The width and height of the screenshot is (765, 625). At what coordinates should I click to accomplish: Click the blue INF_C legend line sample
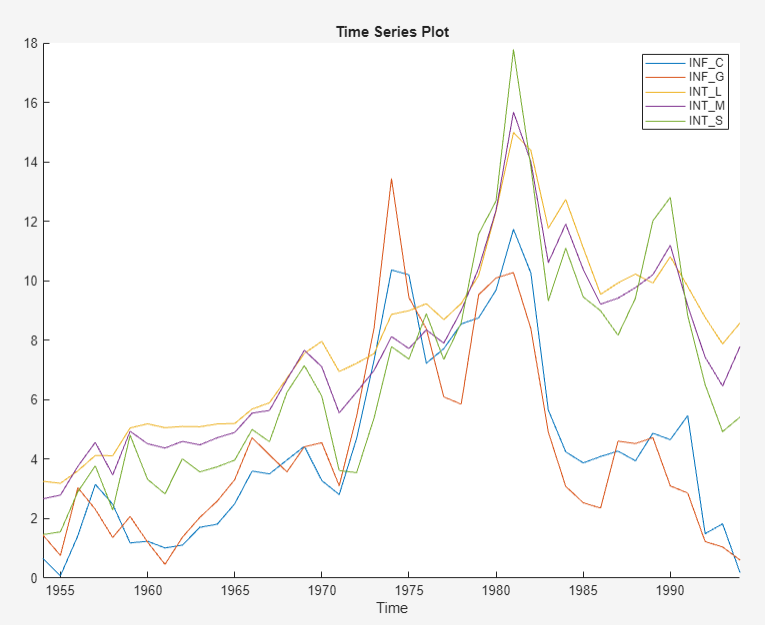click(x=664, y=62)
